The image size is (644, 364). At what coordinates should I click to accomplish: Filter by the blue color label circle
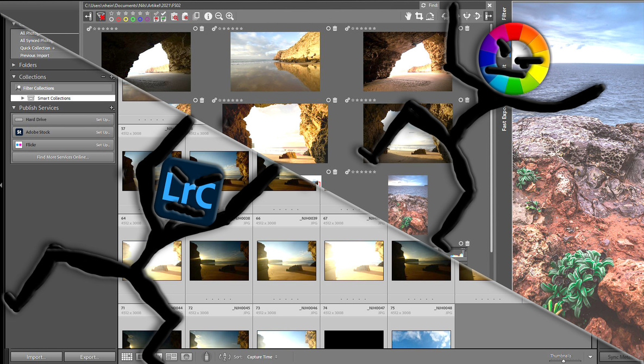140,20
